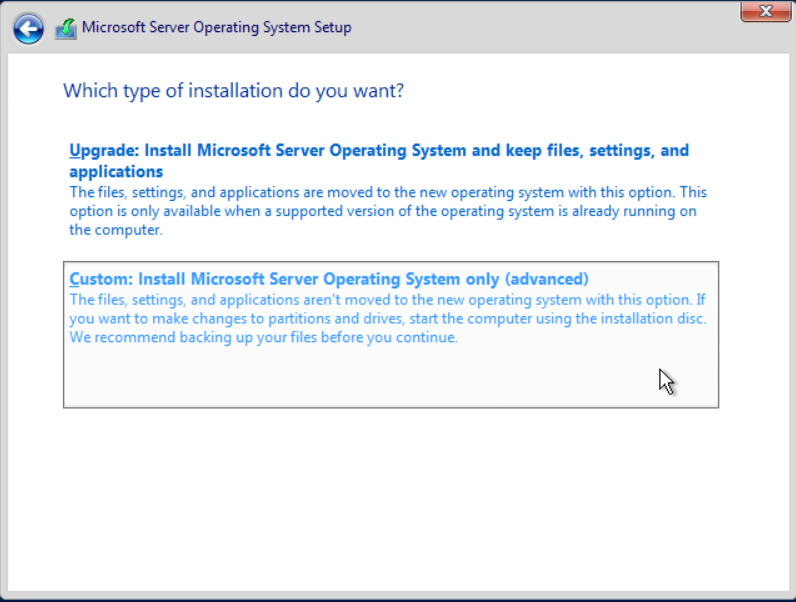Click the "Microsoft Server Operating System Setup" title
796x602 pixels.
pos(216,28)
